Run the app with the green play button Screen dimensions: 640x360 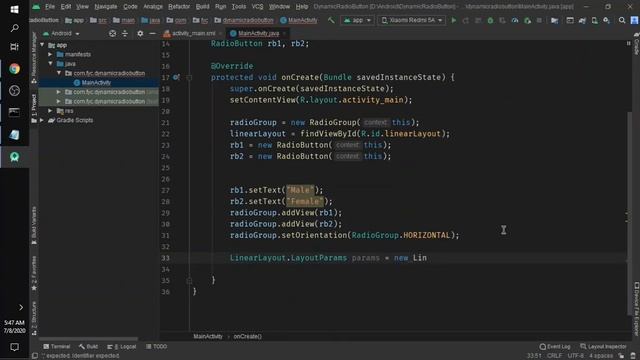(453, 20)
